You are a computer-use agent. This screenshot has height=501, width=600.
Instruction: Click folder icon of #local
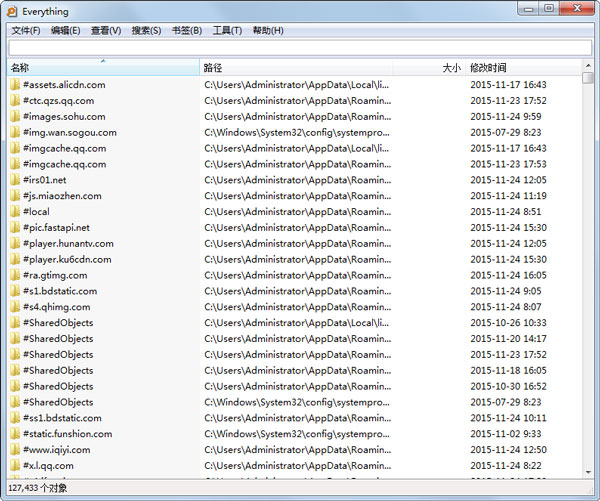pyautogui.click(x=15, y=212)
